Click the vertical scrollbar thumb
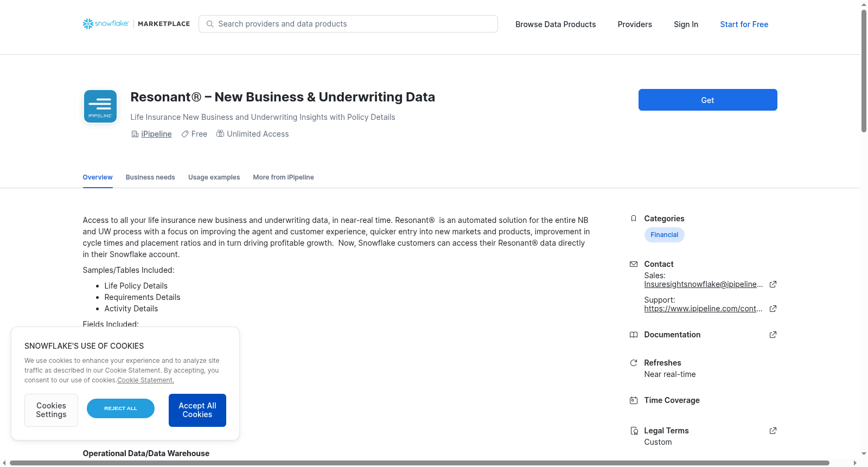The width and height of the screenshot is (868, 467). click(x=864, y=71)
